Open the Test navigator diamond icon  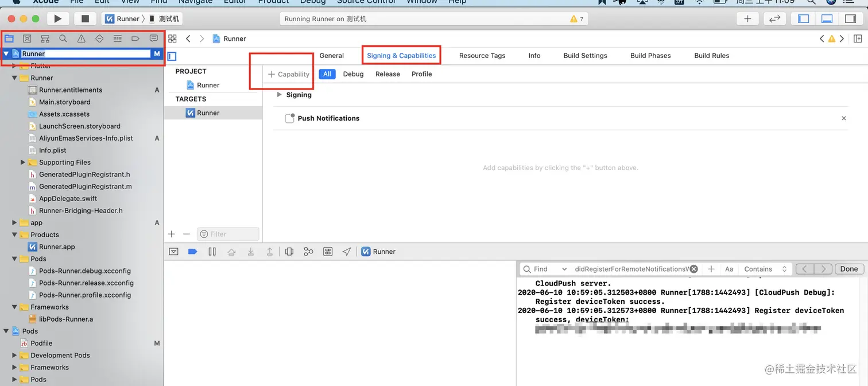tap(99, 39)
